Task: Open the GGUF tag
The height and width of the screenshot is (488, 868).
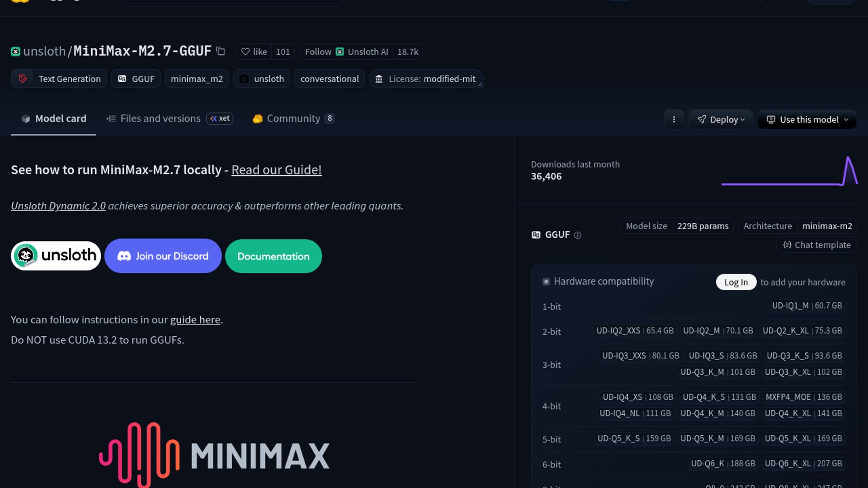Action: click(x=136, y=79)
